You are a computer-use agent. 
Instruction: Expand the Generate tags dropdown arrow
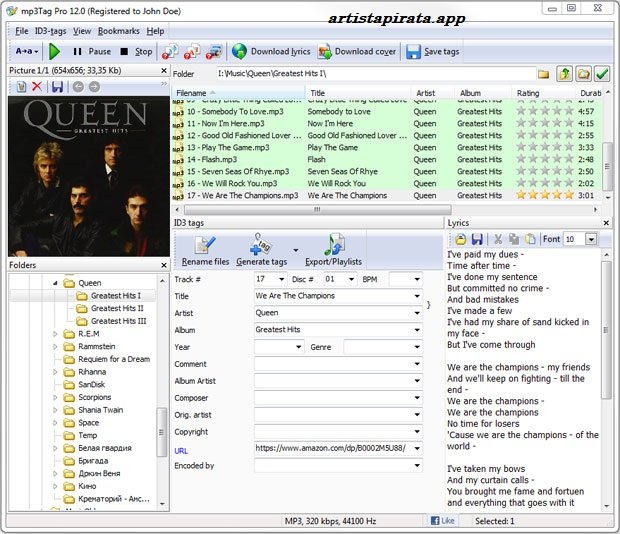(296, 251)
